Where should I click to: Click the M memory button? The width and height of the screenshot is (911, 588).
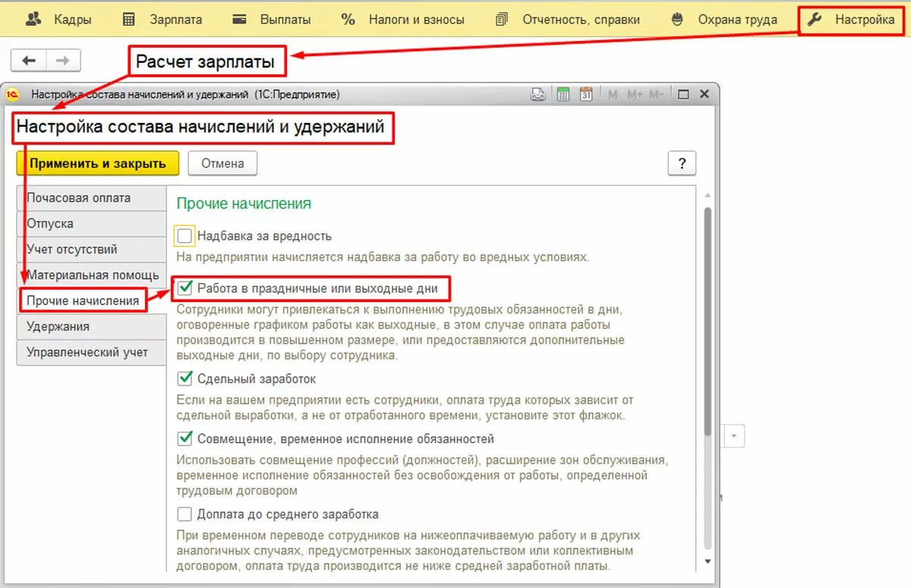click(x=613, y=95)
